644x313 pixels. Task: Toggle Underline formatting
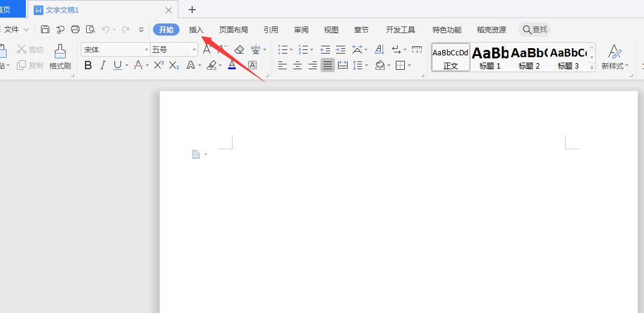pyautogui.click(x=118, y=65)
